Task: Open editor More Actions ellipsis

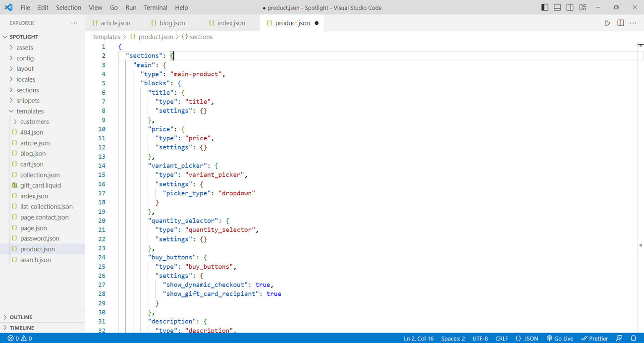Action: [x=633, y=23]
